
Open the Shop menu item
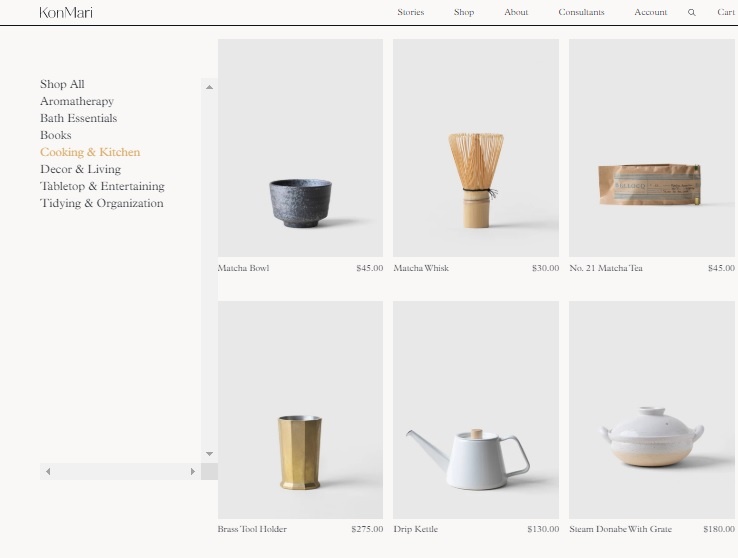464,13
